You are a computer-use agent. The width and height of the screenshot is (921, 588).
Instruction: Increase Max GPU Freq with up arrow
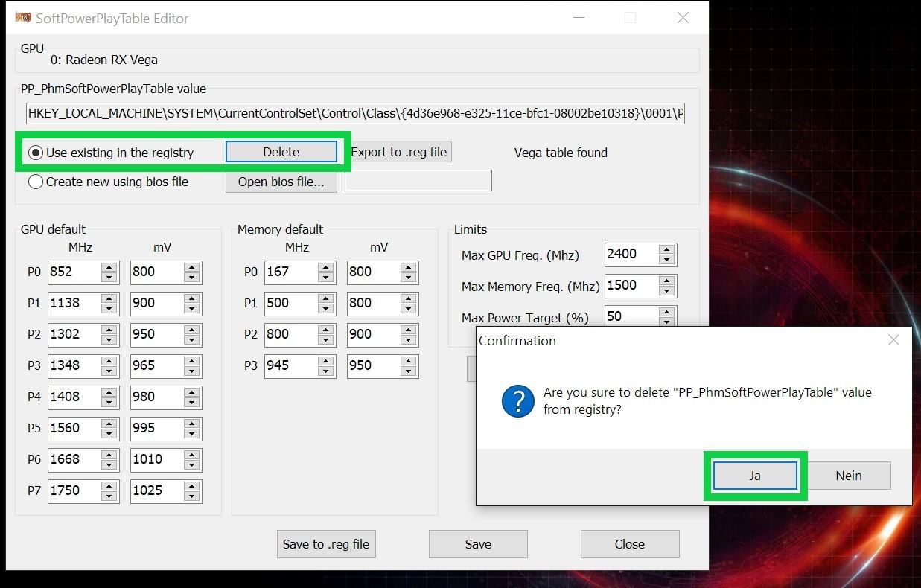pos(667,250)
